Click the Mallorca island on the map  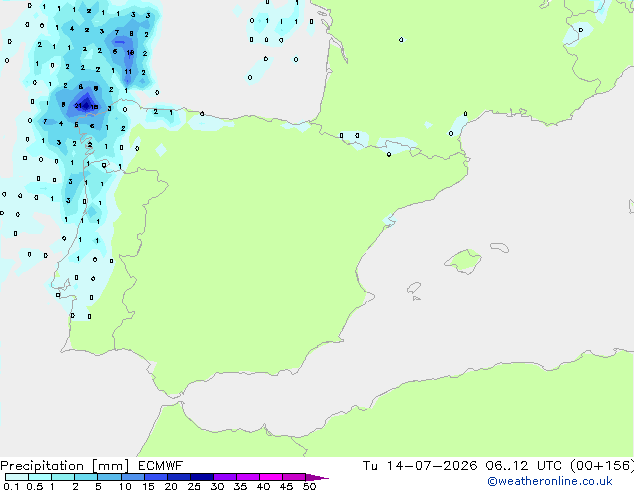click(463, 262)
